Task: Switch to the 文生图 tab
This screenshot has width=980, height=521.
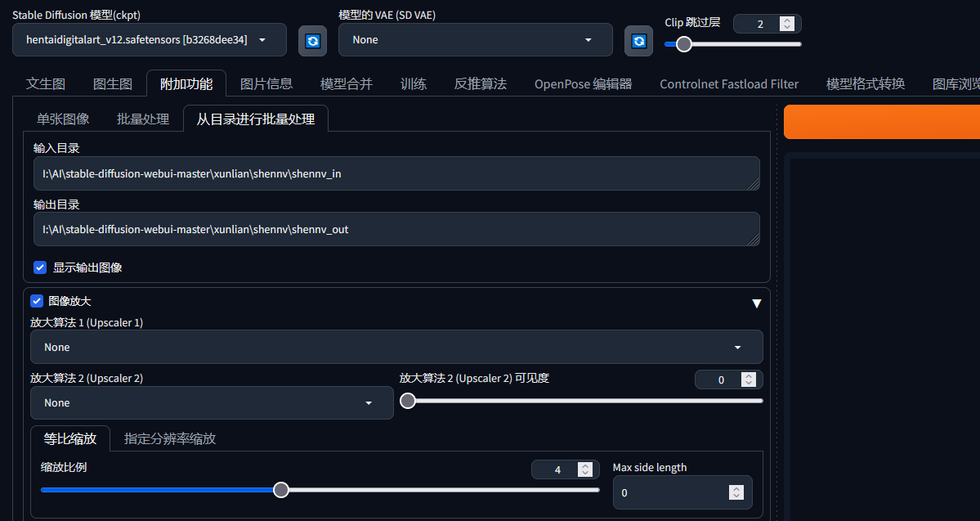Action: [46, 83]
